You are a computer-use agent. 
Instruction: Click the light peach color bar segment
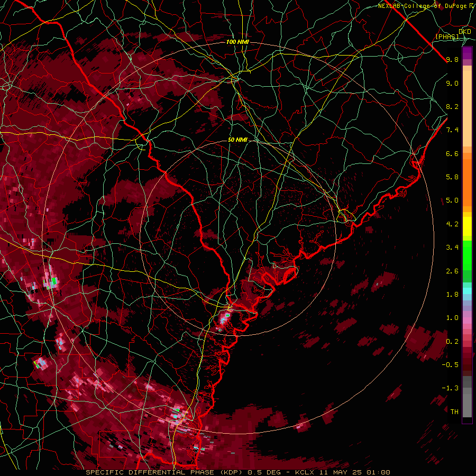[x=467, y=108]
